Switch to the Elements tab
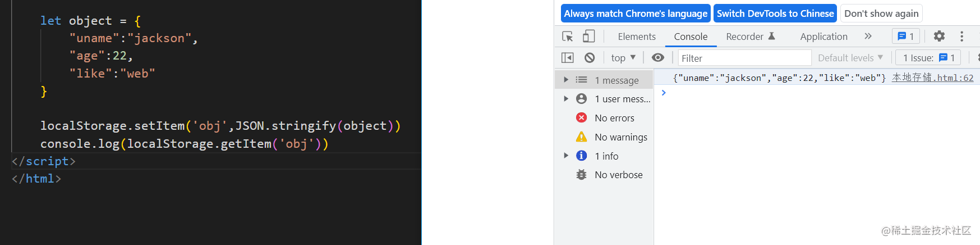Screen dimensions: 980x245 (637, 37)
